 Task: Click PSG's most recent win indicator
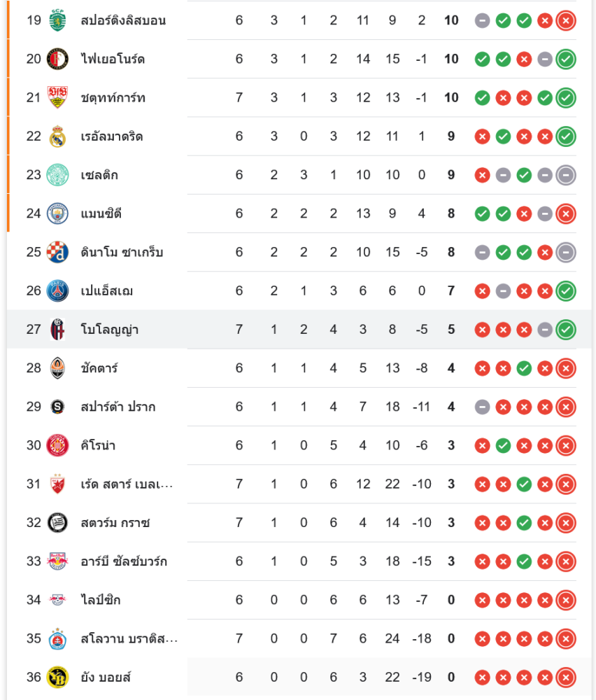pos(566,290)
